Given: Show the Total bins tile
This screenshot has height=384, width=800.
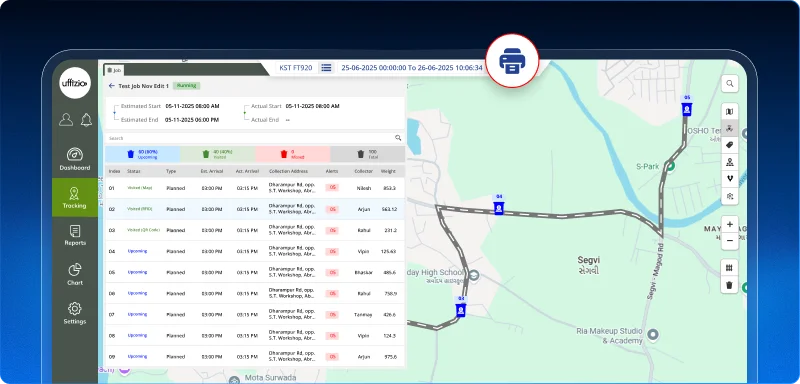Looking at the screenshot, I should click(x=368, y=154).
